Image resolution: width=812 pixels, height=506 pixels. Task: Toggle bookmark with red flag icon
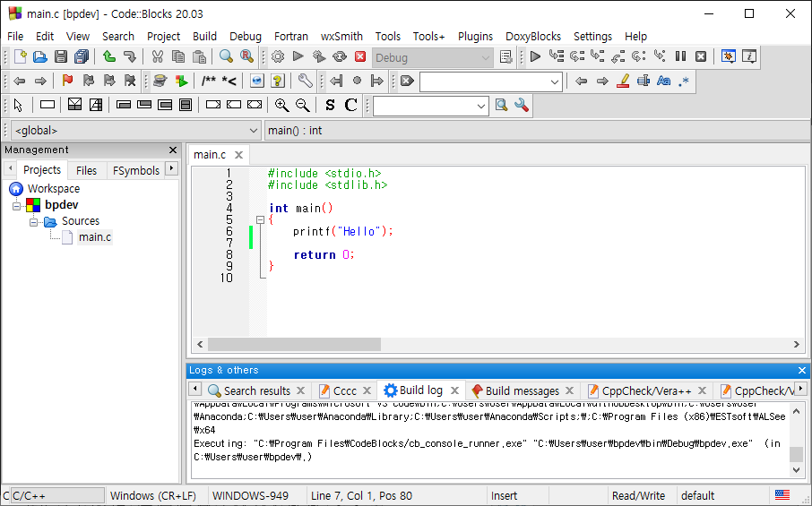pyautogui.click(x=67, y=81)
